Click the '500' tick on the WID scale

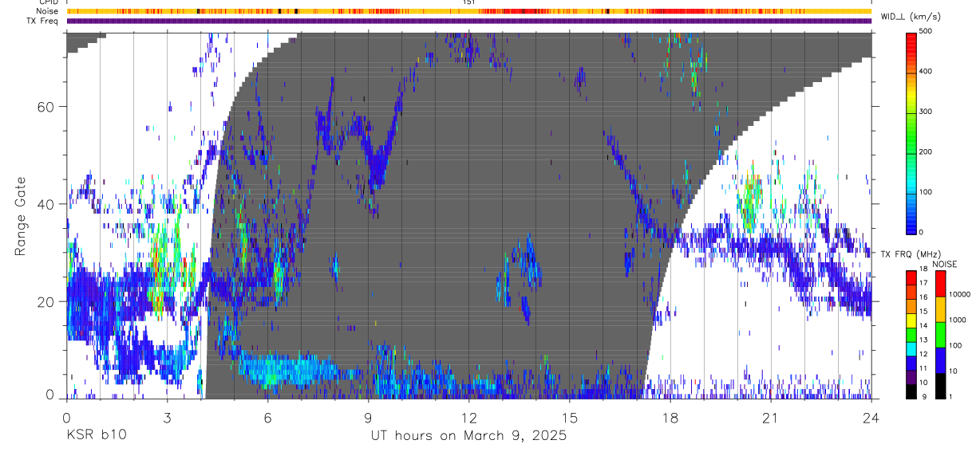[926, 32]
